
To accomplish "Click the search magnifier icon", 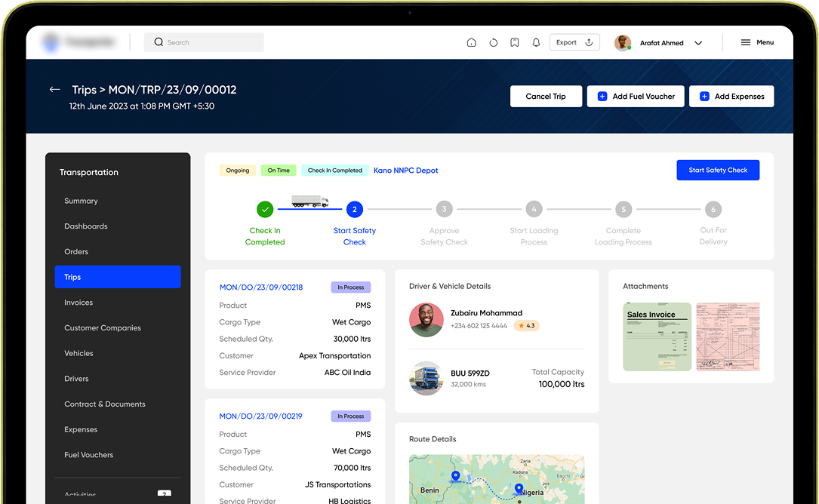I will click(159, 41).
